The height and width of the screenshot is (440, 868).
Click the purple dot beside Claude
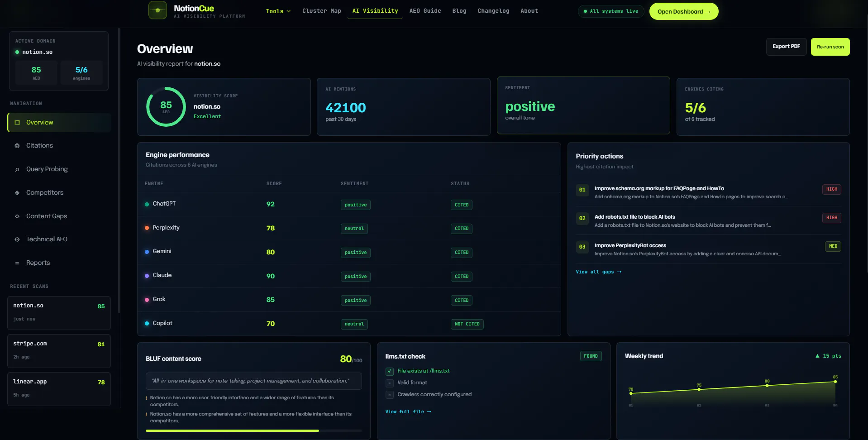[147, 276]
